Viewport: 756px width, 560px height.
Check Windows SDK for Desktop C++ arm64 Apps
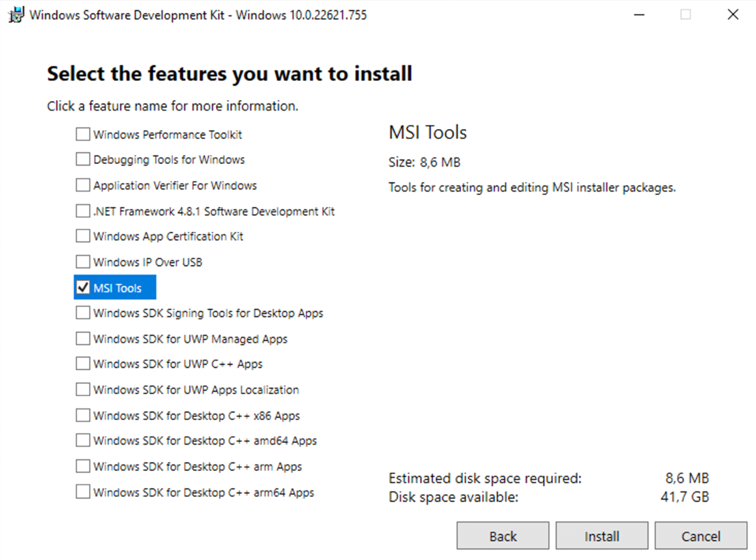point(83,492)
